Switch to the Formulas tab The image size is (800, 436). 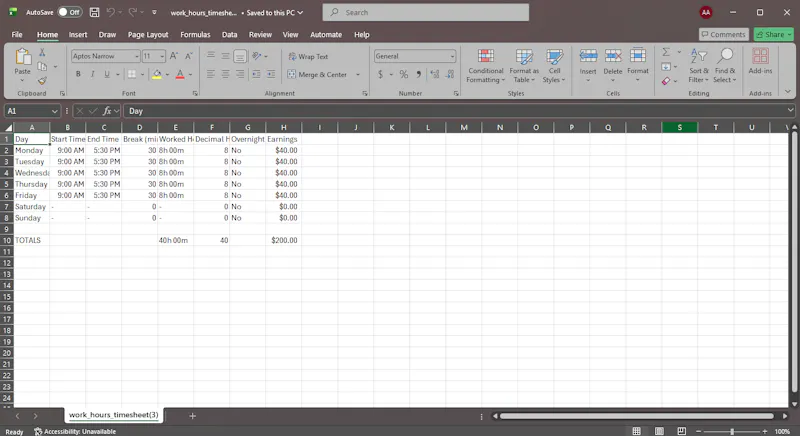click(195, 35)
